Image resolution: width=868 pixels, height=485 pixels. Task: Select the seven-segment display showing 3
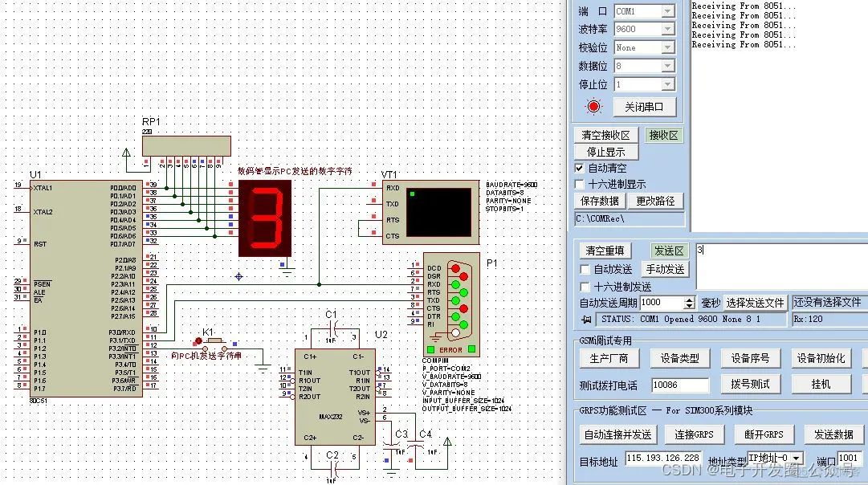tap(265, 218)
